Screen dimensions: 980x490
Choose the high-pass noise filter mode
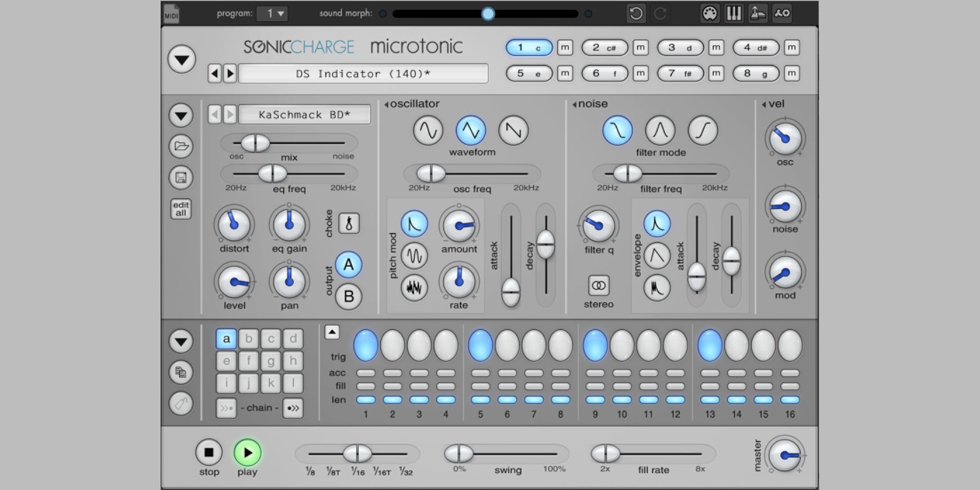[x=702, y=131]
